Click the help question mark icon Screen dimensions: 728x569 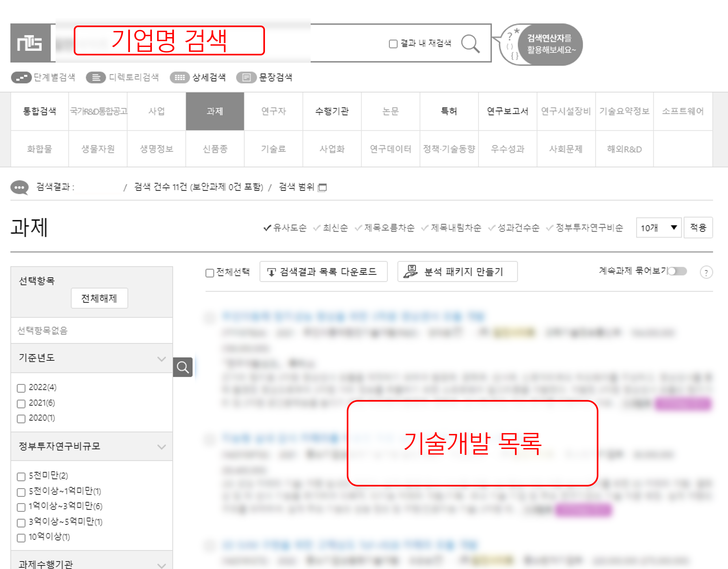[706, 272]
